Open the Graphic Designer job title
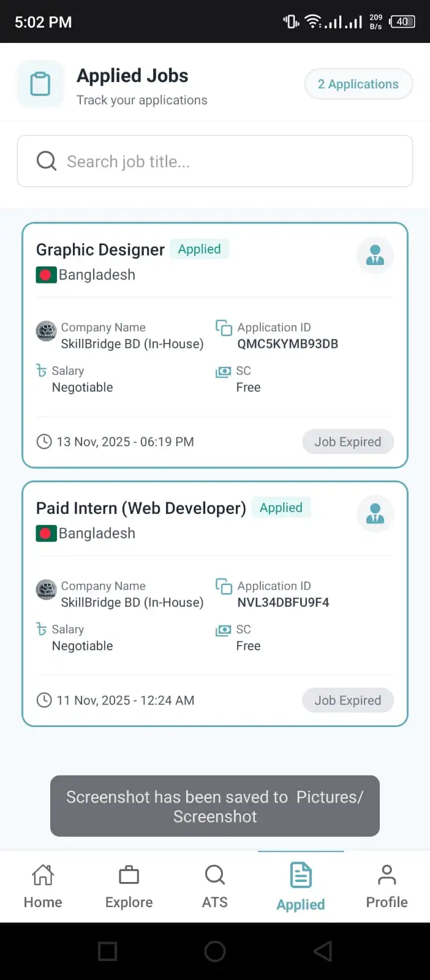The width and height of the screenshot is (430, 980). pyautogui.click(x=100, y=250)
